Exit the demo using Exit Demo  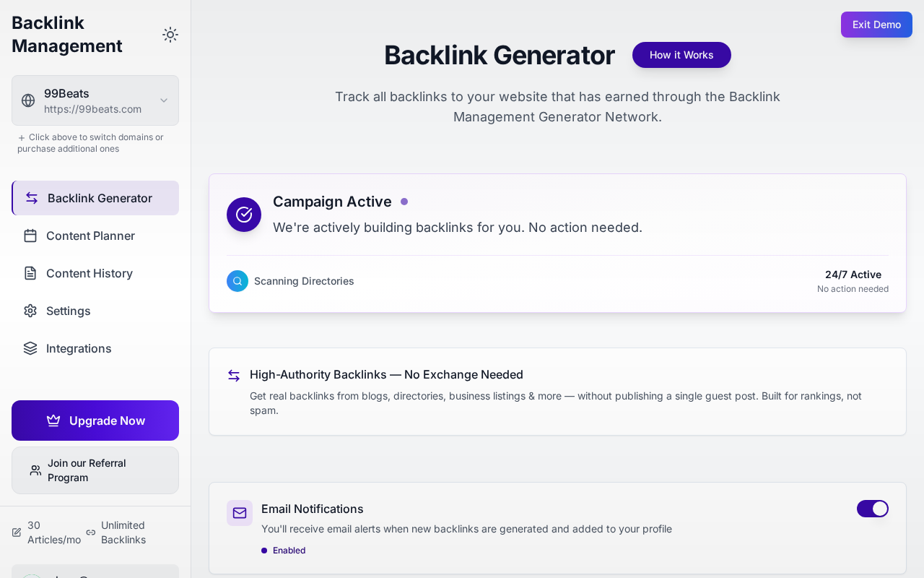pos(876,25)
